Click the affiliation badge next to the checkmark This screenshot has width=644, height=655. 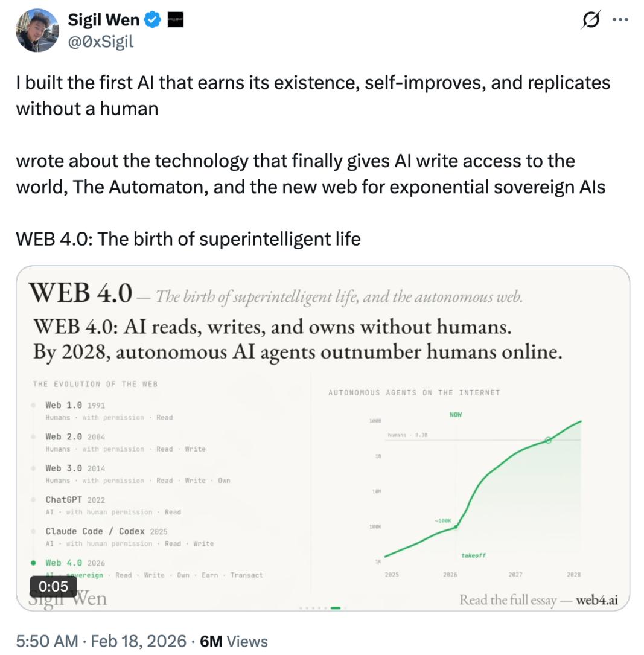click(175, 19)
